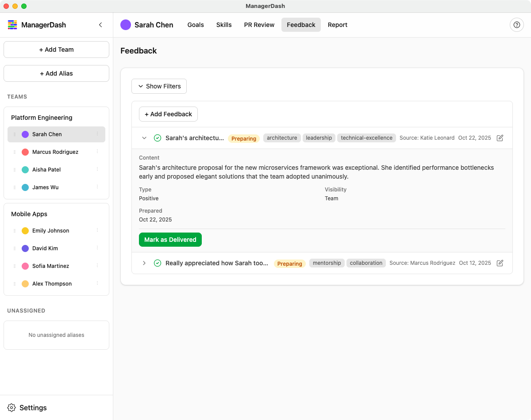
Task: Click Sarah Chen's purple avatar in the header
Action: coord(126,25)
